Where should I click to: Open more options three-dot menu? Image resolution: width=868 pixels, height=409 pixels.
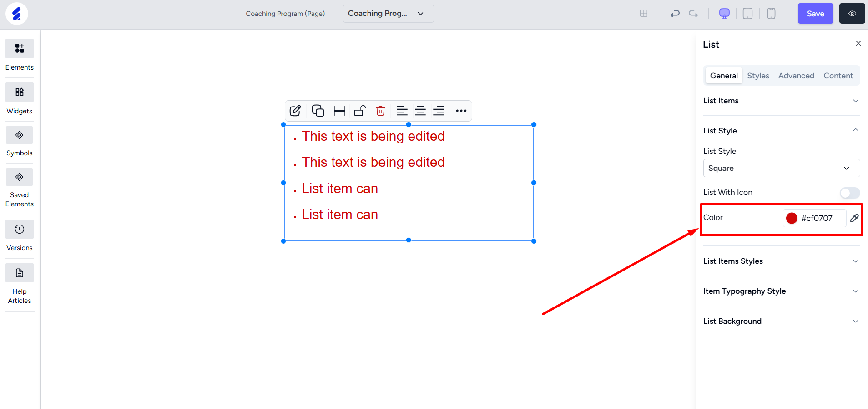(461, 111)
